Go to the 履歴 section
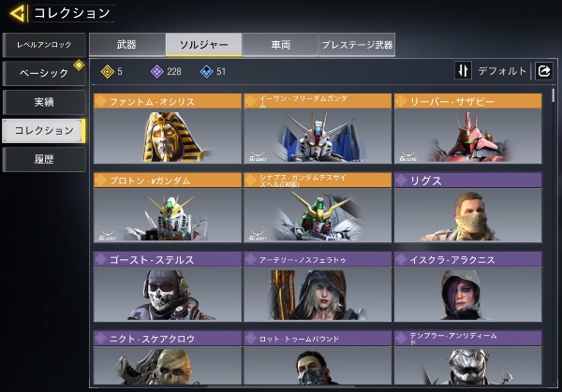 (x=44, y=159)
